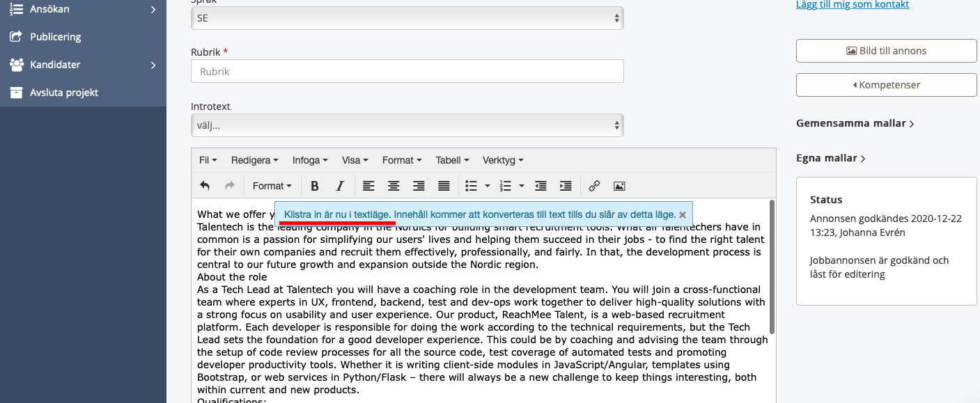
Task: Open the Fil menu
Action: click(208, 160)
